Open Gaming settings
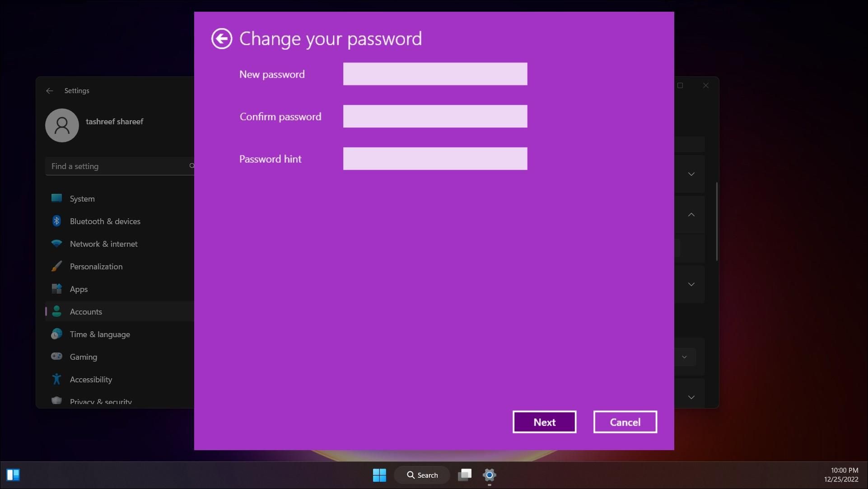This screenshot has height=489, width=868. click(x=84, y=357)
